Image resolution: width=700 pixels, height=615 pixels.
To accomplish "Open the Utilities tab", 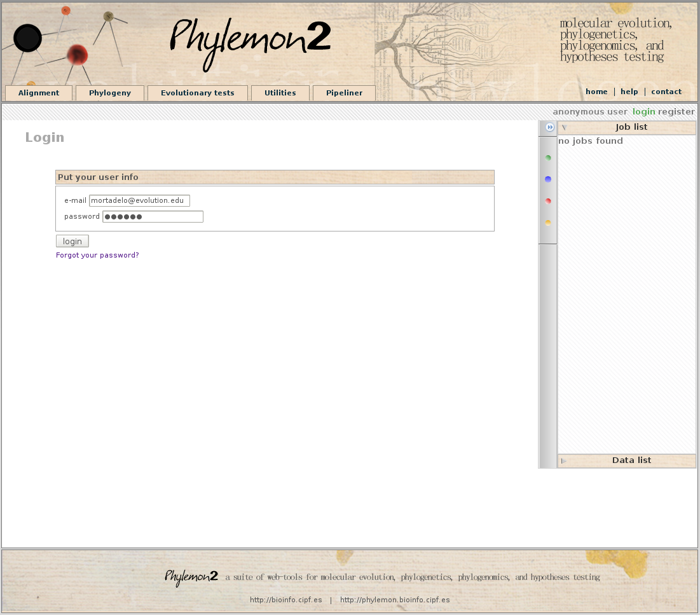I will coord(280,93).
